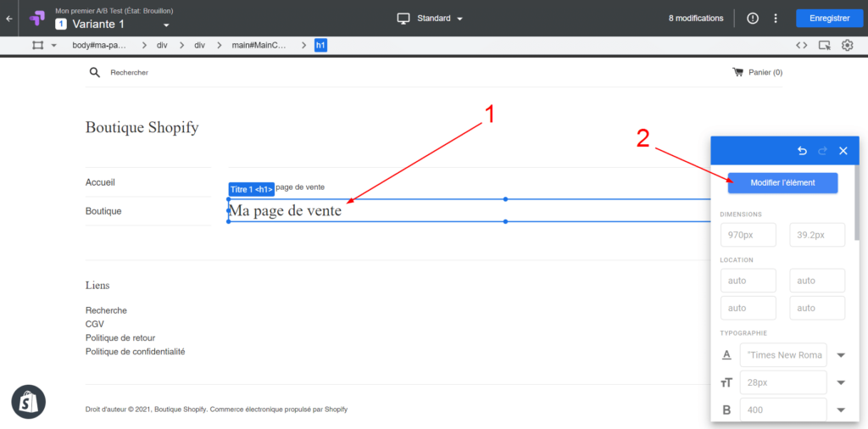Image resolution: width=868 pixels, height=429 pixels.
Task: Click the B font weight icon
Action: [x=726, y=410]
